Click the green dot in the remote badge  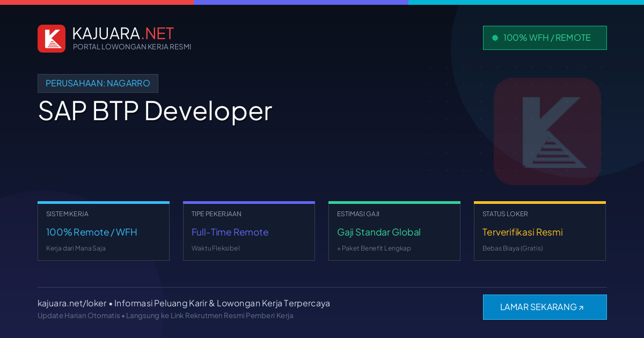point(495,38)
